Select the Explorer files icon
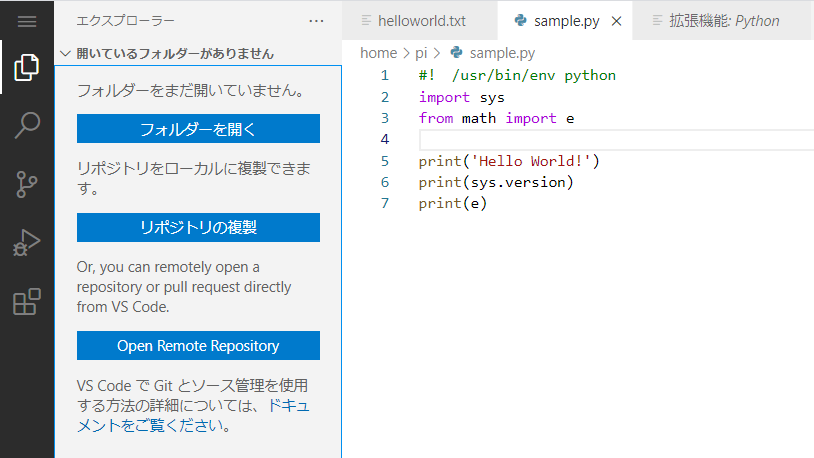814x458 pixels. point(26,68)
